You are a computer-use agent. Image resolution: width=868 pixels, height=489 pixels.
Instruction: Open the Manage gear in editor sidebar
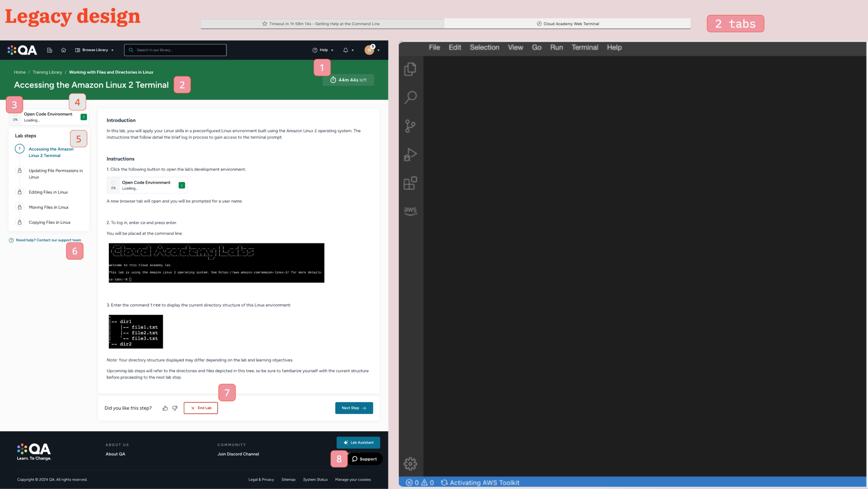tap(410, 464)
